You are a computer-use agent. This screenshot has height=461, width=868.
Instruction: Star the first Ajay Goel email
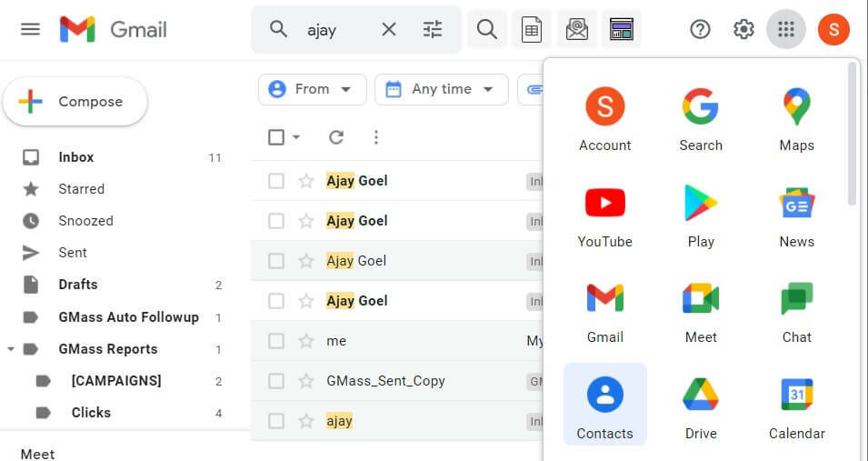coord(306,181)
